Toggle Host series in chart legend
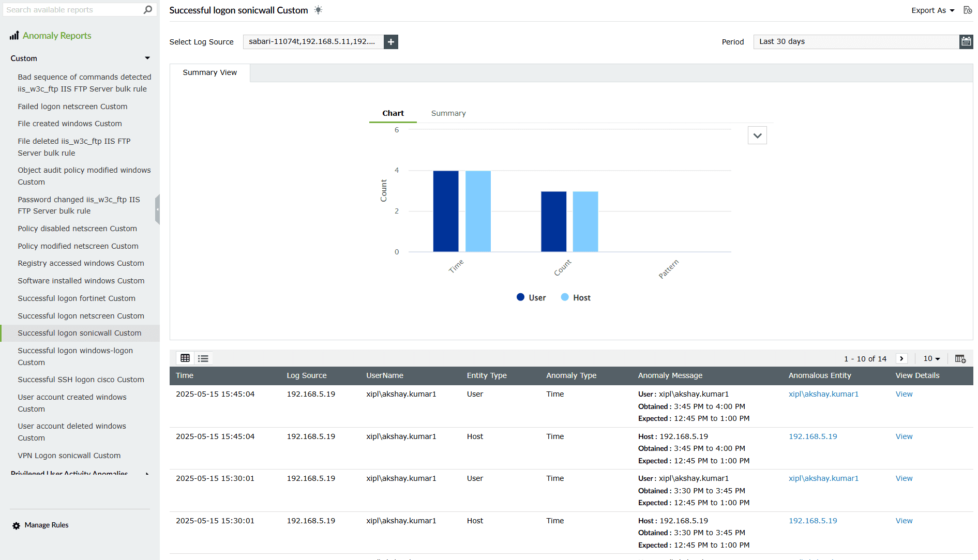The height and width of the screenshot is (560, 978). (x=576, y=297)
